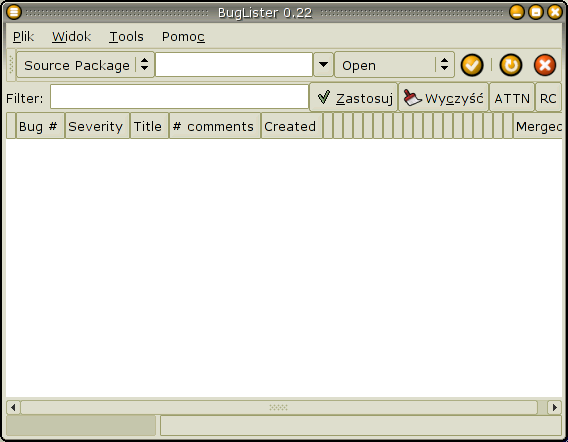Click the orange refresh reload icon
This screenshot has height=442, width=568.
pos(511,65)
